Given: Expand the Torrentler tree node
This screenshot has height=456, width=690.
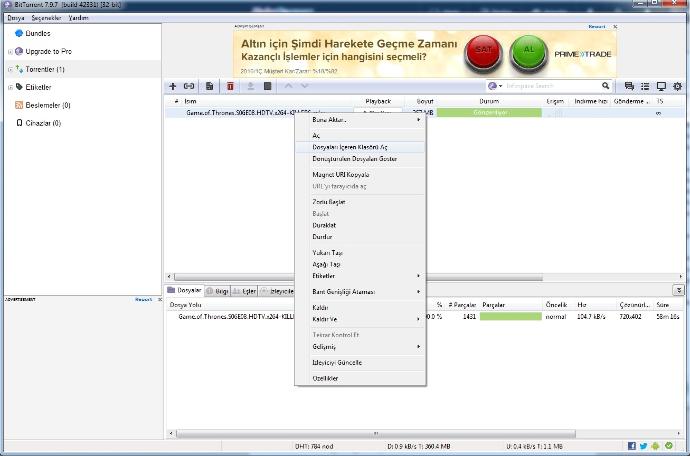Looking at the screenshot, I should tap(10, 70).
